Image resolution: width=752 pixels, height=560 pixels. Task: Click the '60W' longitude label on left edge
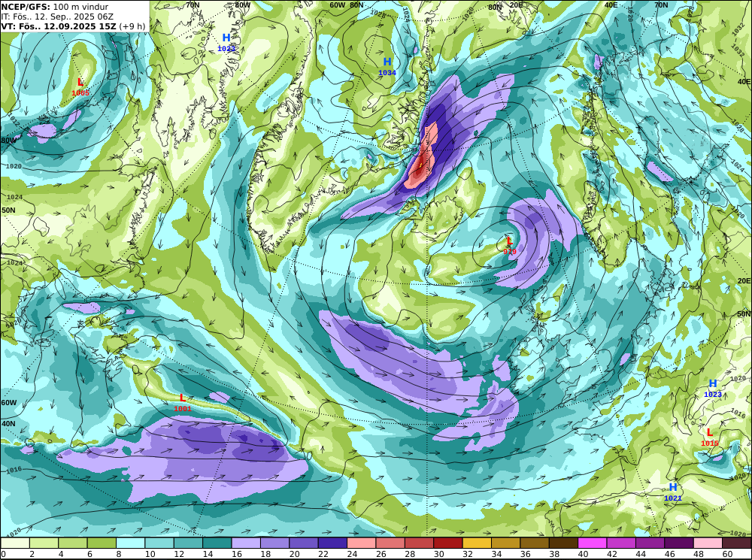pos(8,402)
